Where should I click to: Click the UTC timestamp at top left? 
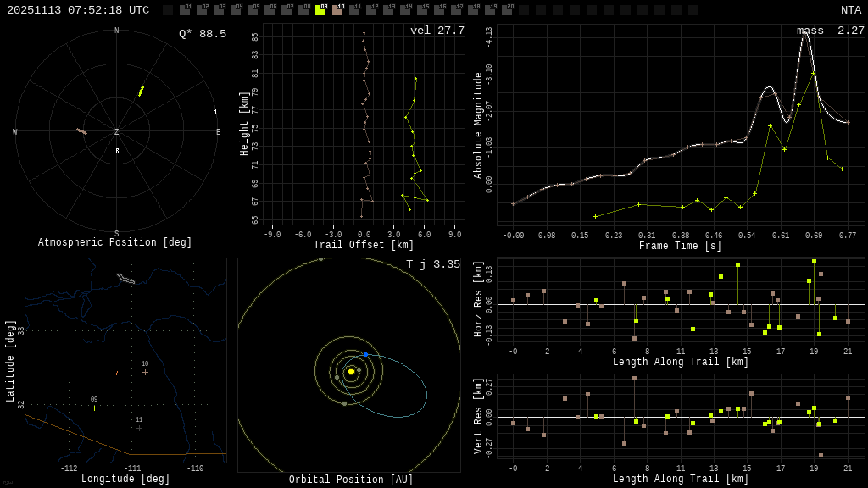78,10
